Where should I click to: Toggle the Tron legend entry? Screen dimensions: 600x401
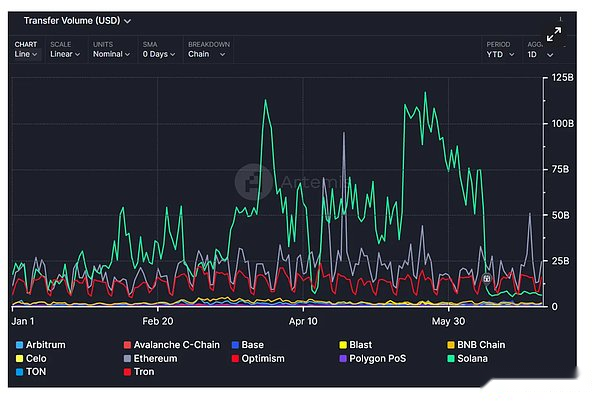[x=139, y=372]
